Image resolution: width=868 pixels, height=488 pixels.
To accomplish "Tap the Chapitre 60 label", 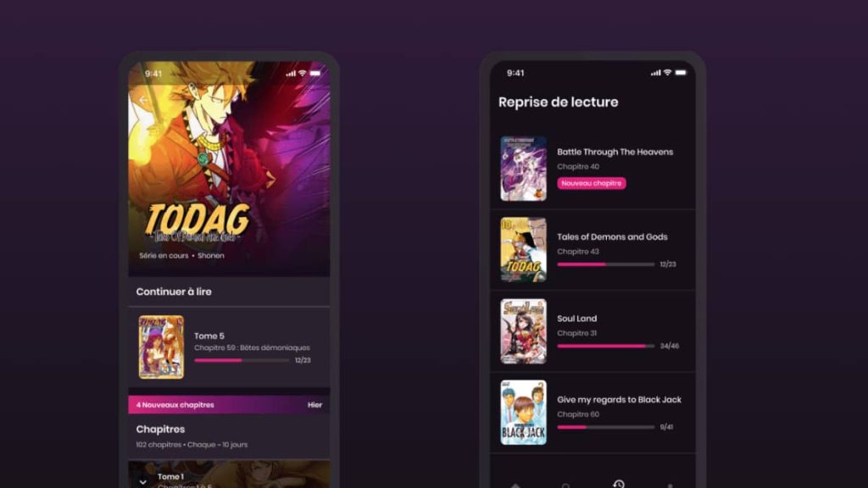I will [x=578, y=414].
